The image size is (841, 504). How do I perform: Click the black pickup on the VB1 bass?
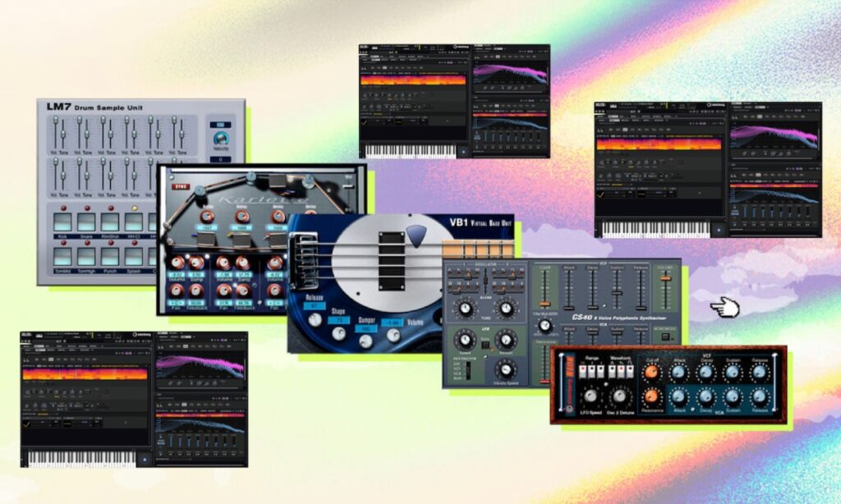coord(392,261)
